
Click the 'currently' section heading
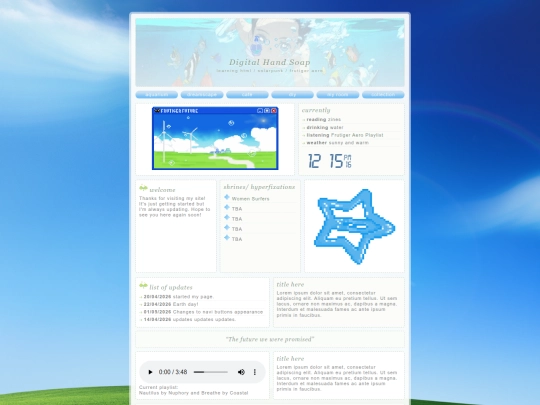316,110
